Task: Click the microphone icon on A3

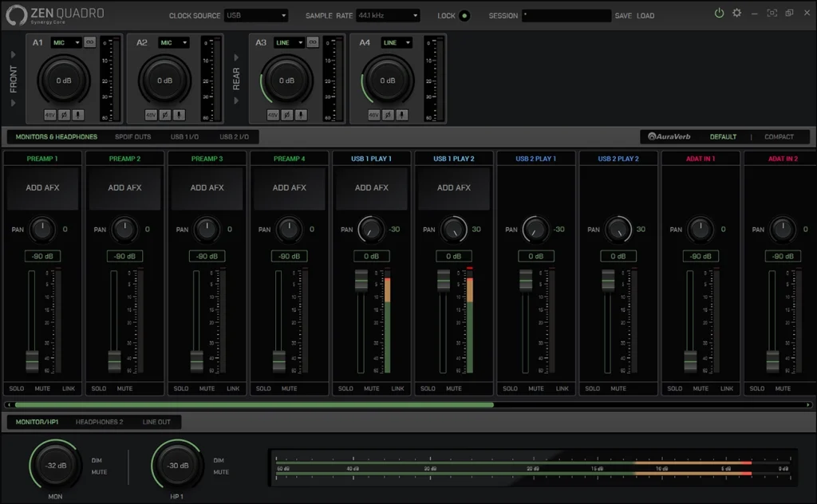Action: pos(301,115)
